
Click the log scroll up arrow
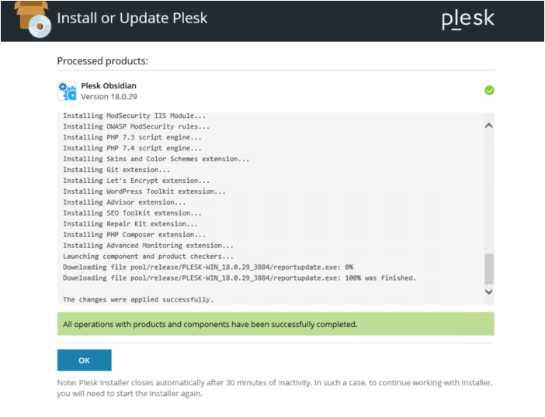click(489, 125)
